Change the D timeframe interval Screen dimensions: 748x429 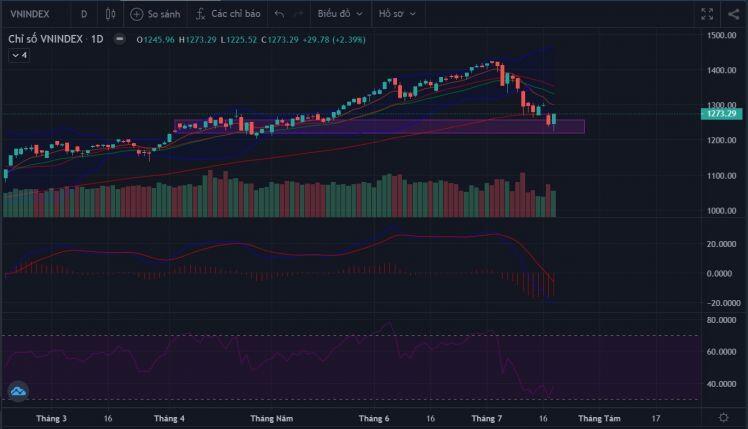click(x=84, y=14)
